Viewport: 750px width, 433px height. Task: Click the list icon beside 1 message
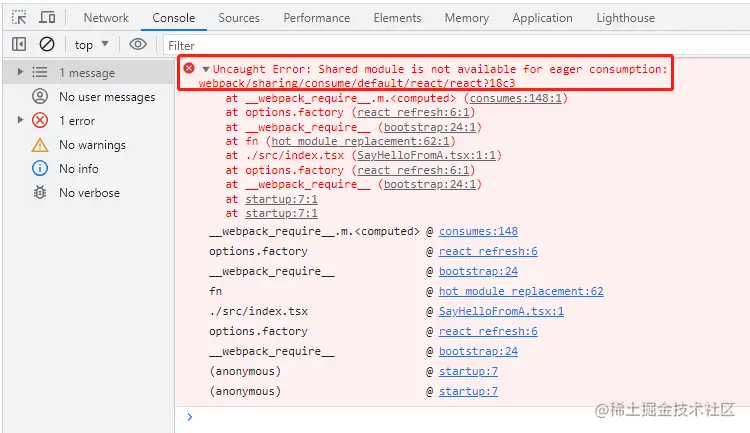40,72
